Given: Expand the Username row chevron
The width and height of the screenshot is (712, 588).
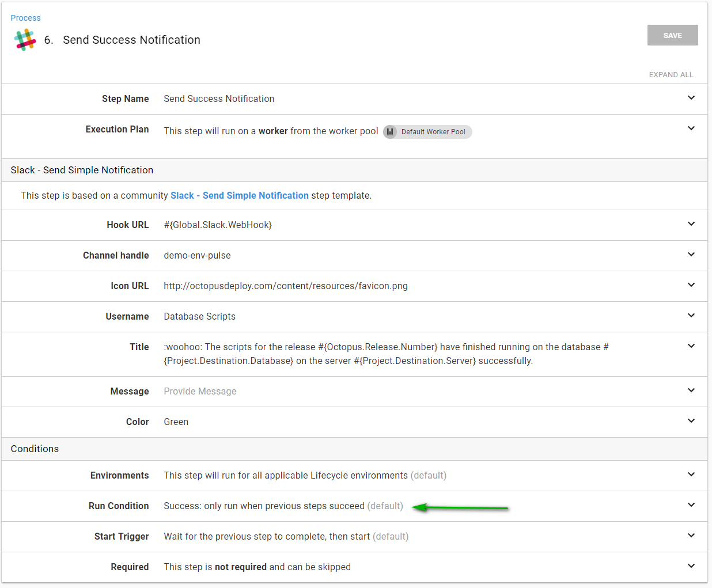Looking at the screenshot, I should 691,316.
